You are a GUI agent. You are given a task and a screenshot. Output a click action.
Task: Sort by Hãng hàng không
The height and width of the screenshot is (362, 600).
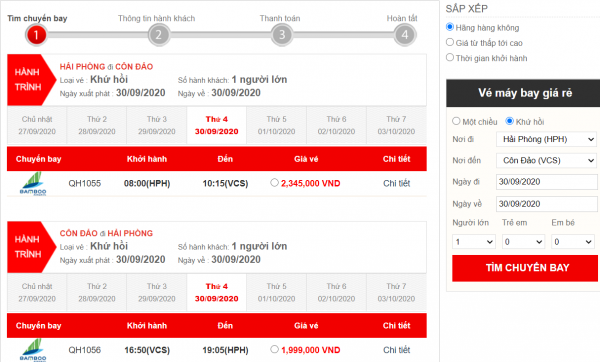coord(450,27)
